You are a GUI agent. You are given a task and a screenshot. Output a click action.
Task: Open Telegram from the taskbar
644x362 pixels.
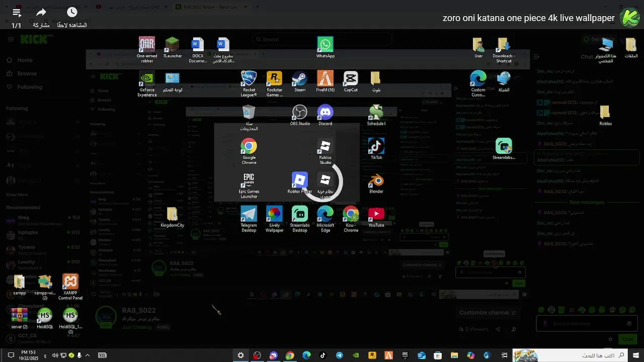point(339,355)
